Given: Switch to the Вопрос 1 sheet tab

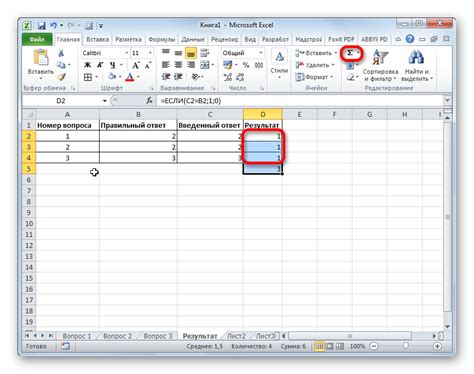Looking at the screenshot, I should pos(77,336).
